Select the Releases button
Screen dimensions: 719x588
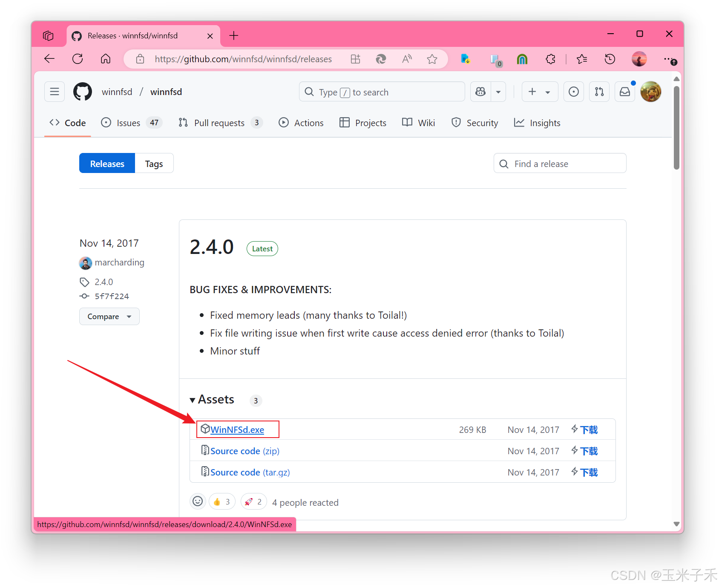pos(107,164)
